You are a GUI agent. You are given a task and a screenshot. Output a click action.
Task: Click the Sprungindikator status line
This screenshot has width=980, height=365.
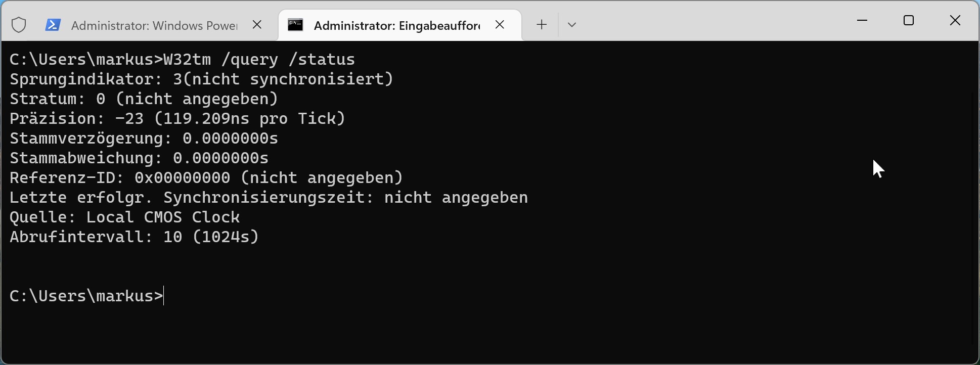pos(200,79)
